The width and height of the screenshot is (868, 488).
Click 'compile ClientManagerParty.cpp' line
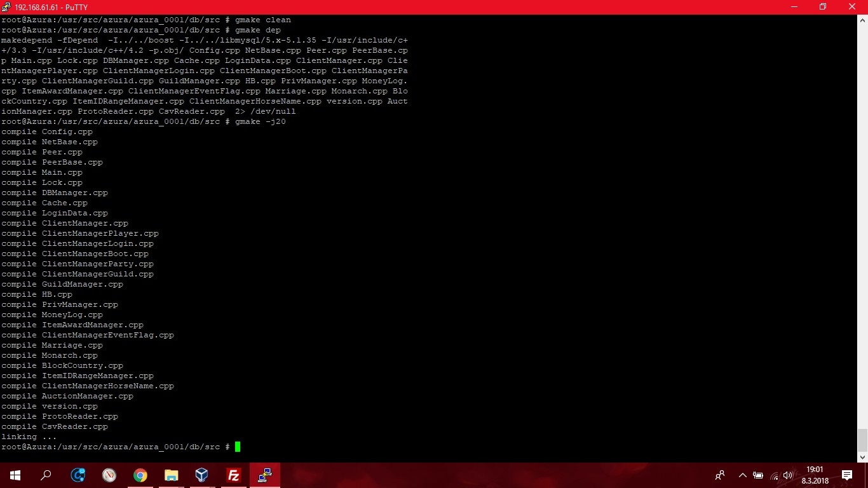78,264
